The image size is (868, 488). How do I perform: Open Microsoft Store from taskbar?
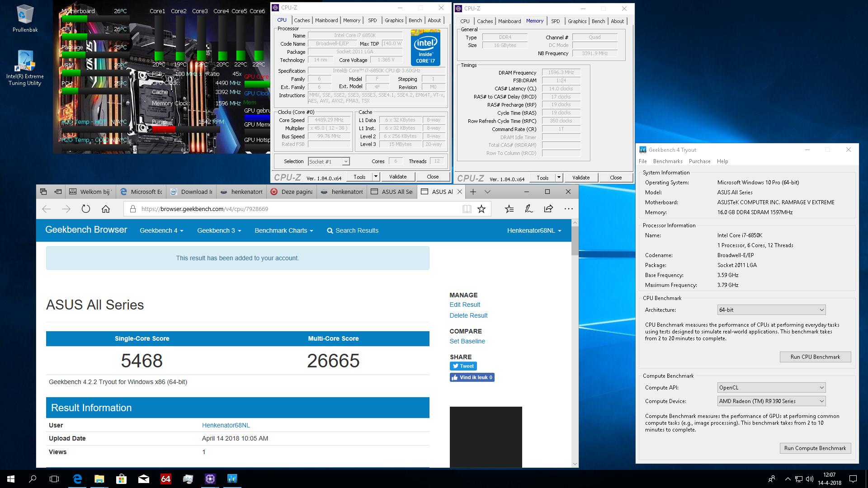click(x=121, y=479)
